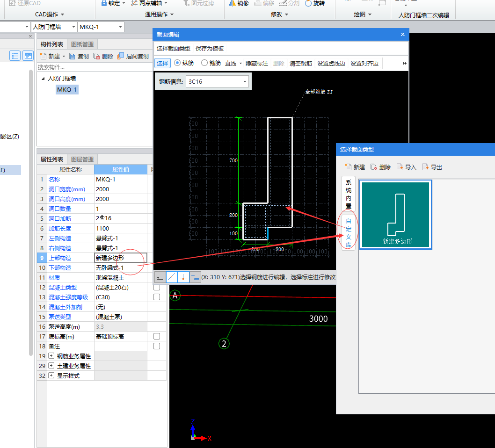Screen dimensions: 495x448
Task: Click the 层间复制 icon
Action: click(121, 56)
